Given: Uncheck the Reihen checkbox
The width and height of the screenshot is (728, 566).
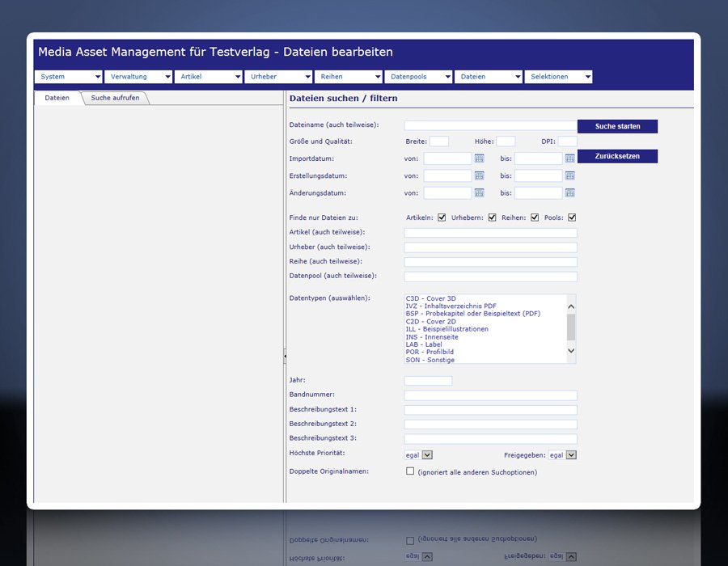Looking at the screenshot, I should click(535, 218).
